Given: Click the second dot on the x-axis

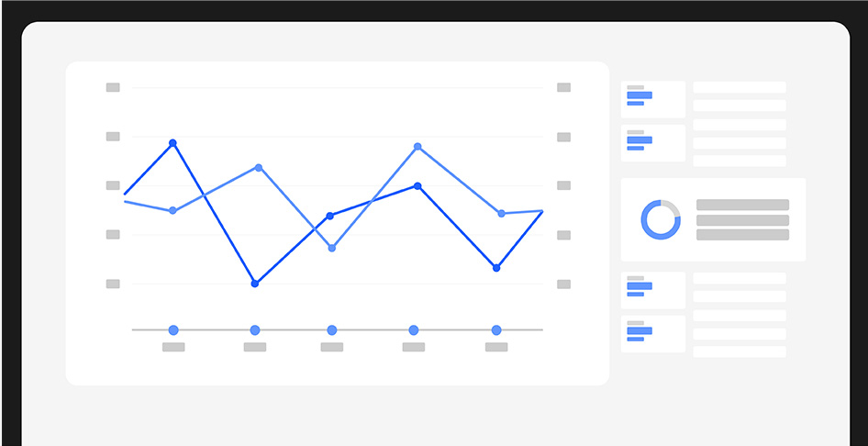Looking at the screenshot, I should point(255,329).
